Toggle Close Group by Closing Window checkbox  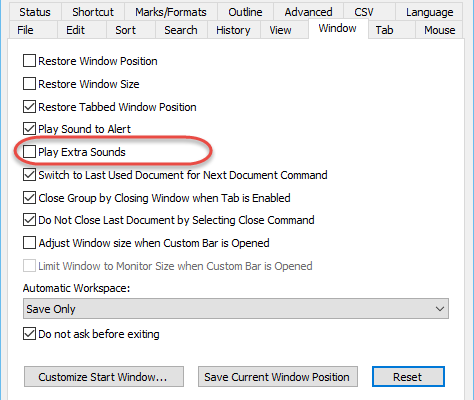click(29, 198)
